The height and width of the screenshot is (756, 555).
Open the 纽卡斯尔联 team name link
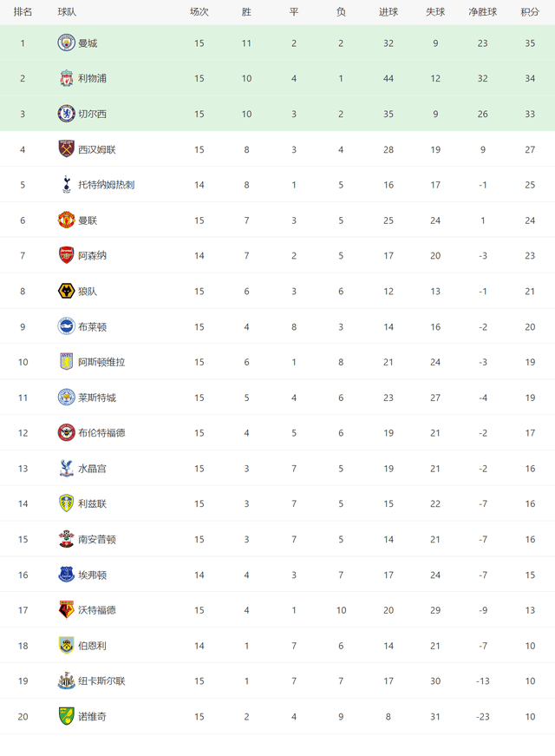[101, 680]
